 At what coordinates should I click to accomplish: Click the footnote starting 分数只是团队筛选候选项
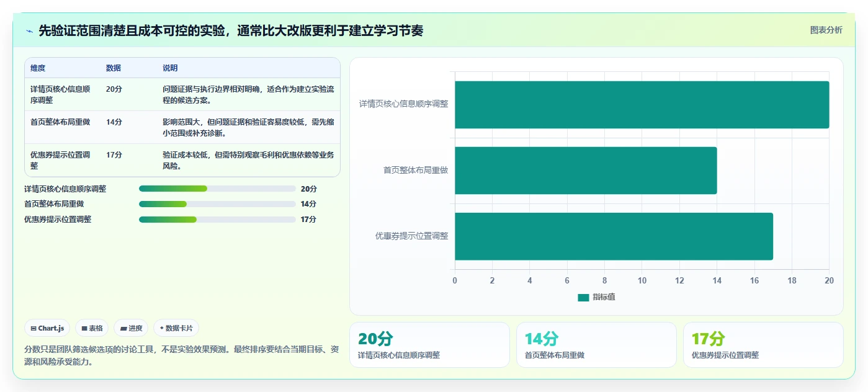182,356
